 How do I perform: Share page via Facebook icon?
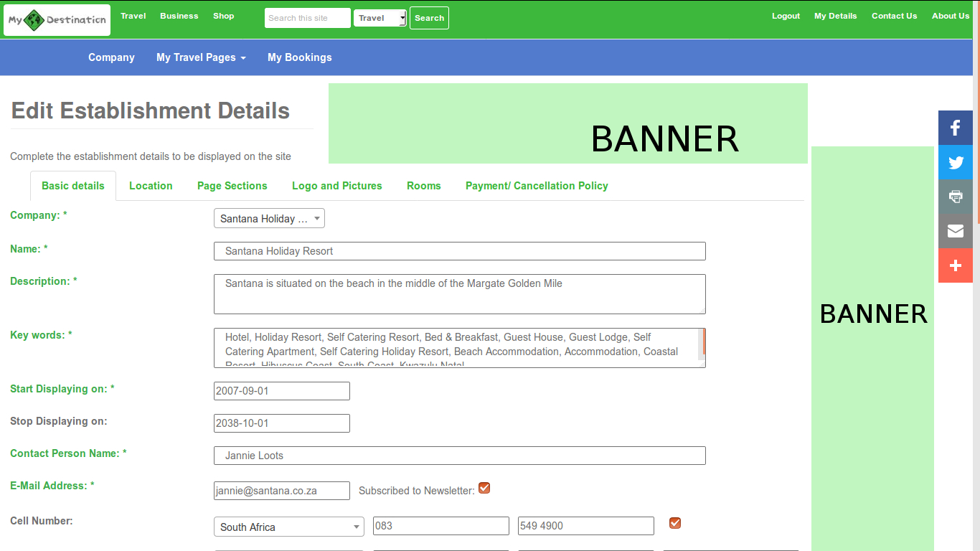coord(956,128)
